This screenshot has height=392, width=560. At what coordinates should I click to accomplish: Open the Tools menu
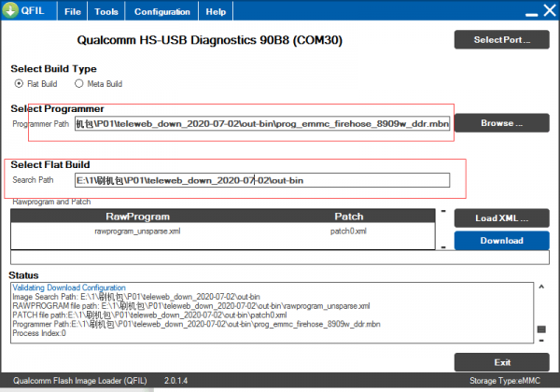tap(106, 12)
